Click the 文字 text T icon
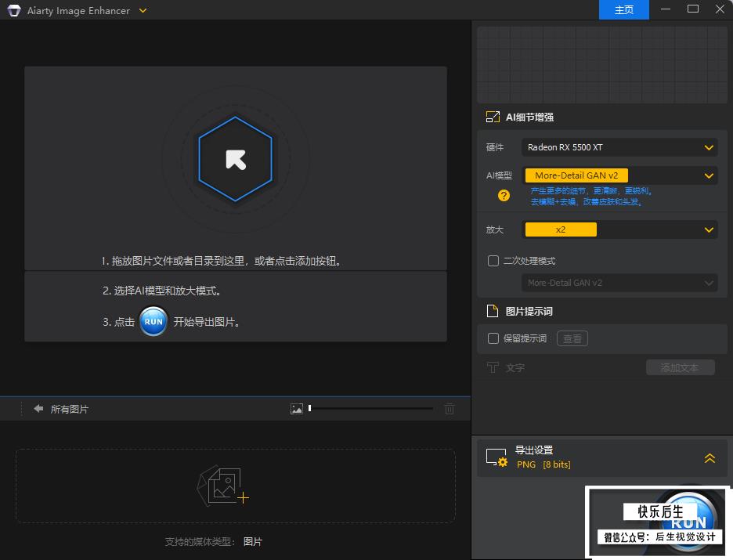Viewport: 733px width, 560px height. (x=493, y=367)
